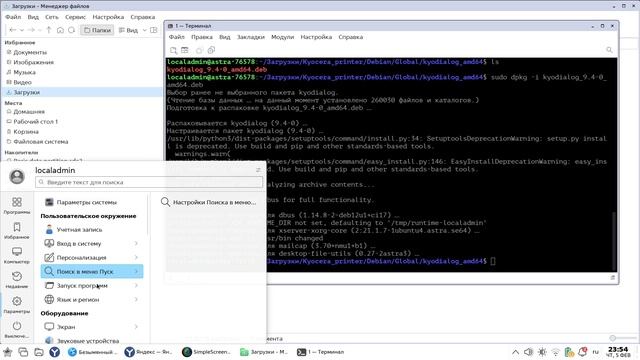The height and width of the screenshot is (360, 640).
Task: Click the localadmin user avatar
Action: tap(17, 176)
